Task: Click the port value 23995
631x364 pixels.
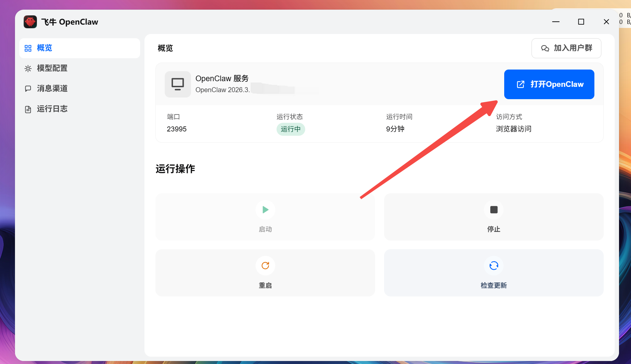Action: (177, 129)
